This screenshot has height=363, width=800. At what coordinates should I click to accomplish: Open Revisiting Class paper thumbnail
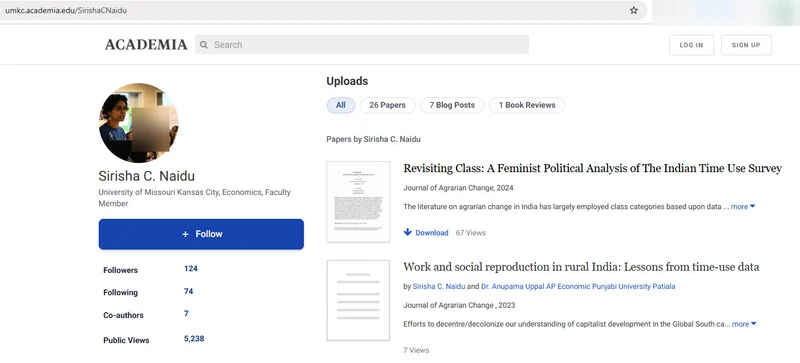click(358, 202)
